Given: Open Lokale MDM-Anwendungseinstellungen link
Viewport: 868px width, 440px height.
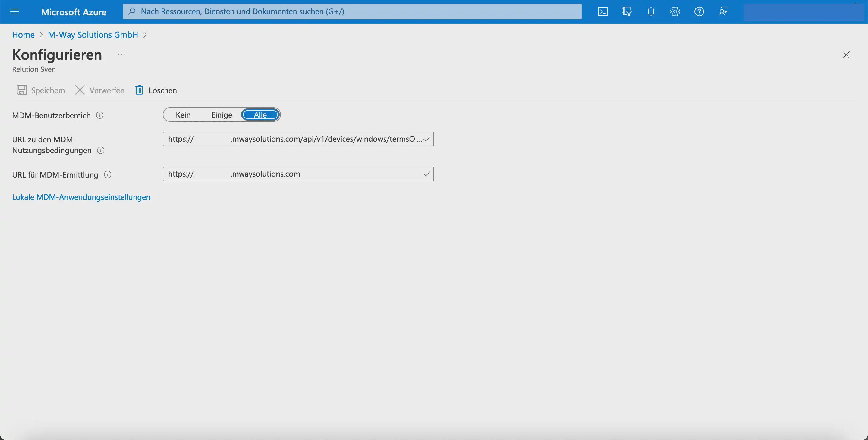Looking at the screenshot, I should click(x=81, y=197).
